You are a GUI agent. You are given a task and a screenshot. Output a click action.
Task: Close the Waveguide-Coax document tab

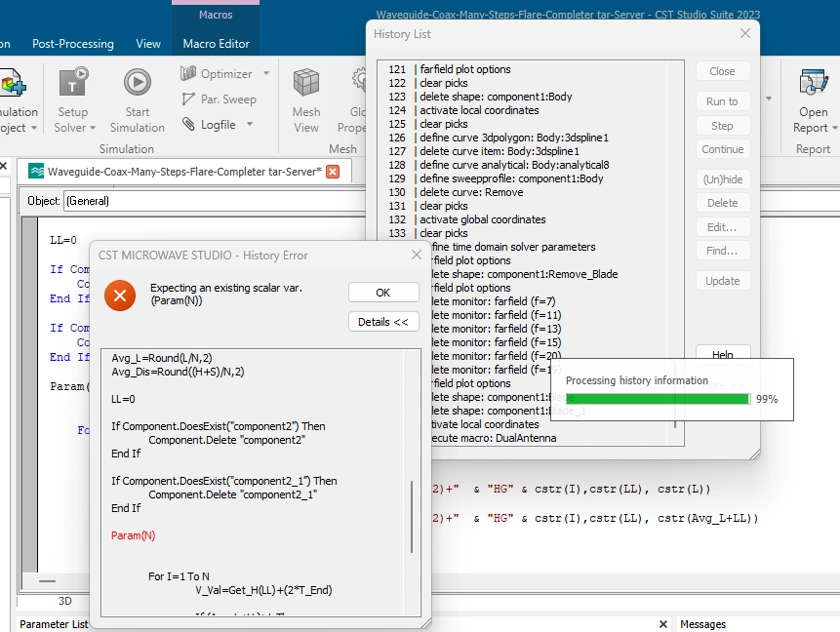tap(333, 172)
